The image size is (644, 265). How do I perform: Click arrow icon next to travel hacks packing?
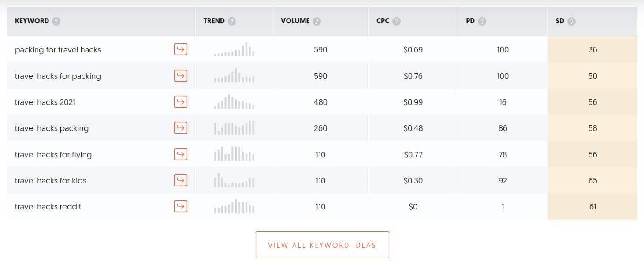tap(181, 128)
